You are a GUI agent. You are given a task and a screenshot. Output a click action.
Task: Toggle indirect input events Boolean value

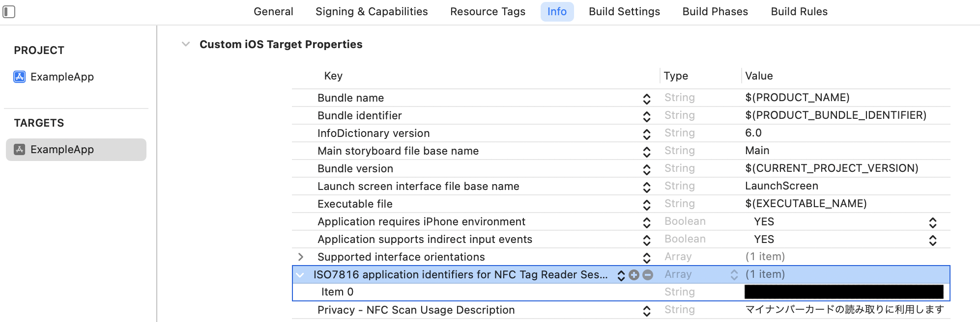932,240
